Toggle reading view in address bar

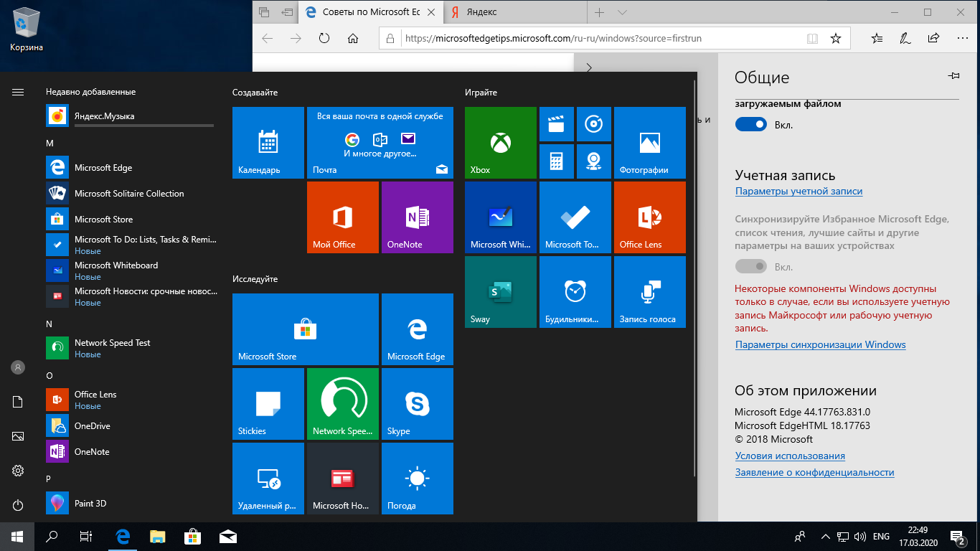pyautogui.click(x=812, y=39)
